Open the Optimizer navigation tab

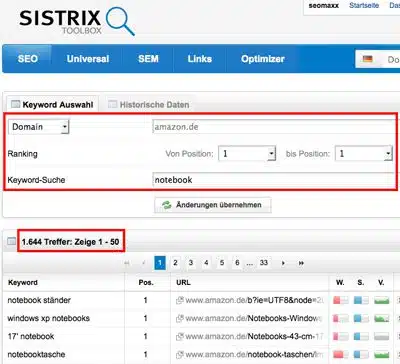[x=263, y=59]
